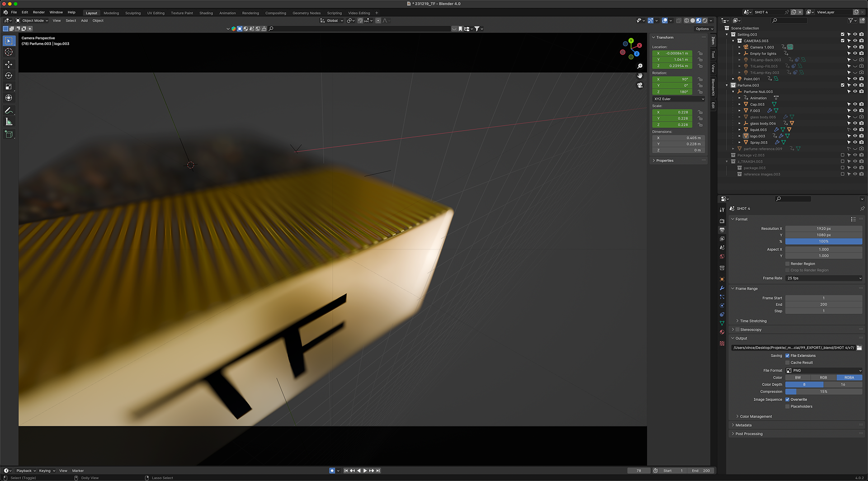Uncheck the Overwrite checkbox
This screenshot has width=868, height=481.
pos(788,400)
